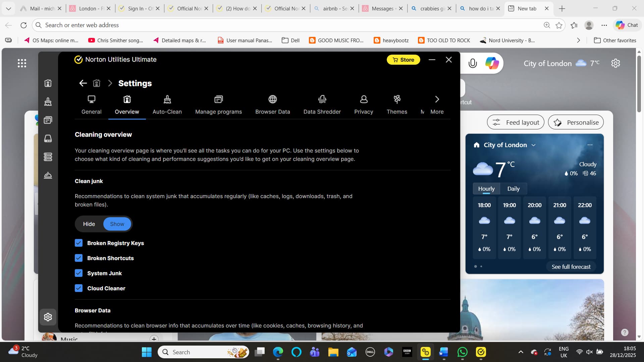Open browser tab list dropdown arrow

click(8, 8)
